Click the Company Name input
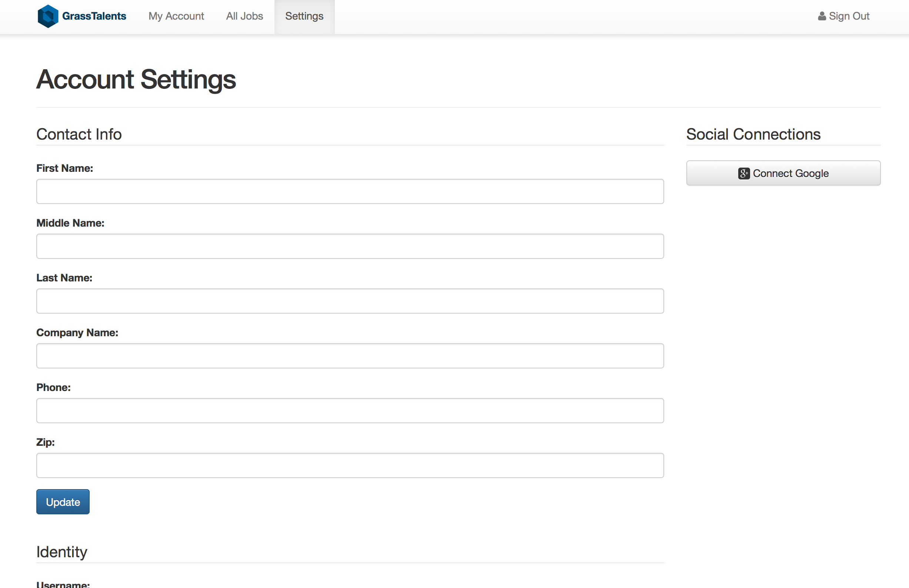 coord(350,356)
